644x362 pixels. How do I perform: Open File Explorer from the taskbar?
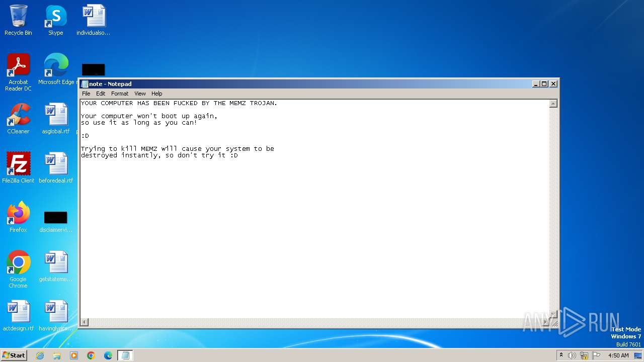click(x=57, y=355)
